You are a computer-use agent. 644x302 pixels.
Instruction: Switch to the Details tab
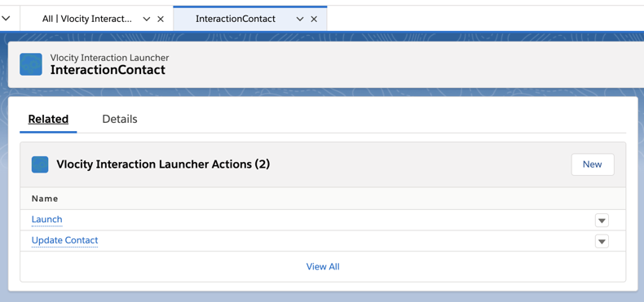(x=120, y=119)
